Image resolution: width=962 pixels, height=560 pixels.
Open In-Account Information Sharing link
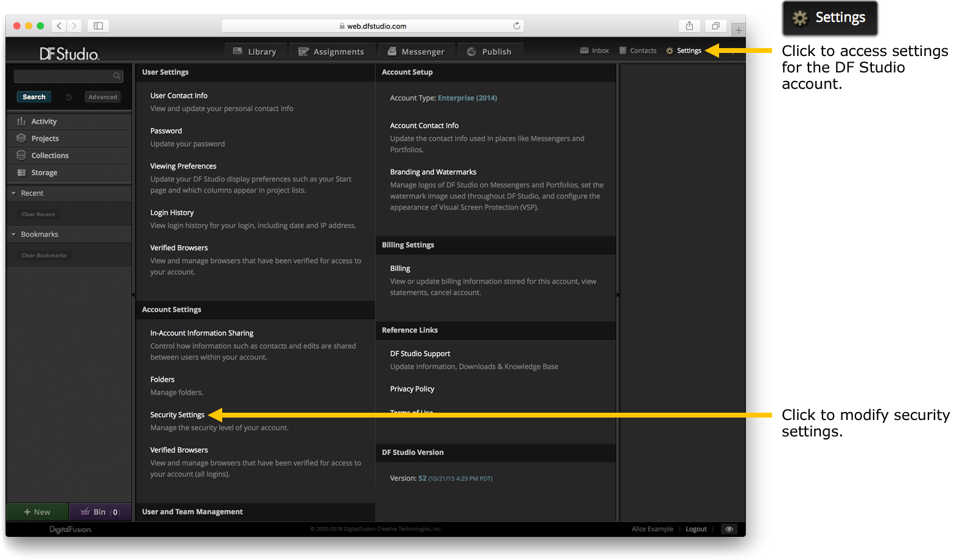202,333
